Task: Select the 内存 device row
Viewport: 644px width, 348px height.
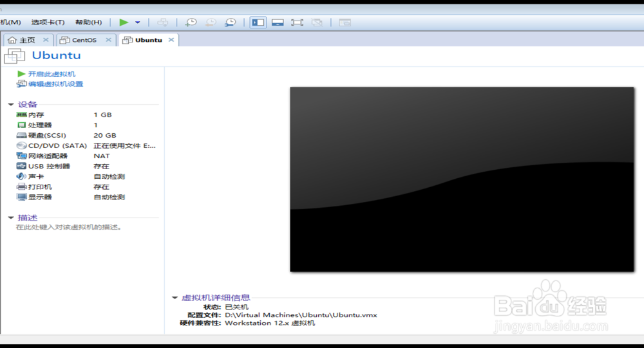Action: (86, 115)
